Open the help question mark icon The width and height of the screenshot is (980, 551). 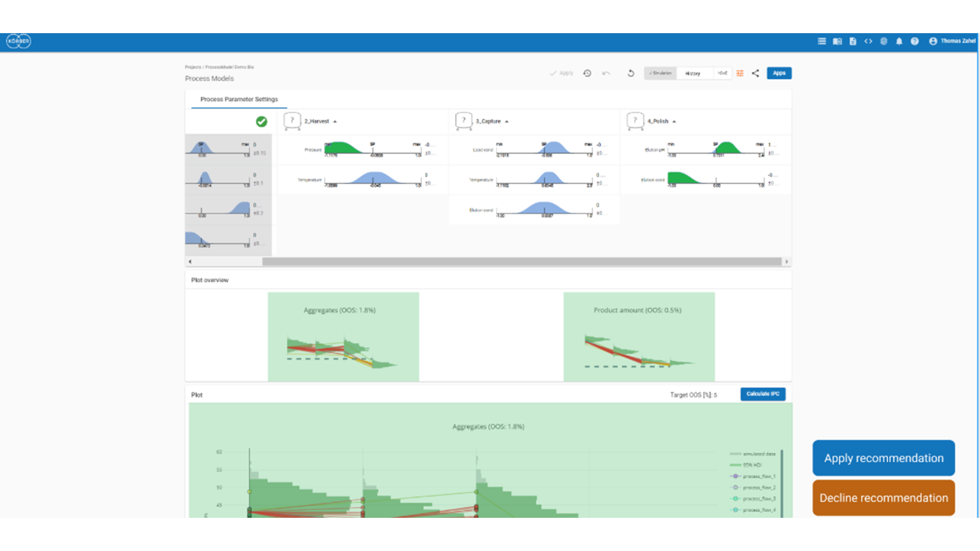[915, 41]
